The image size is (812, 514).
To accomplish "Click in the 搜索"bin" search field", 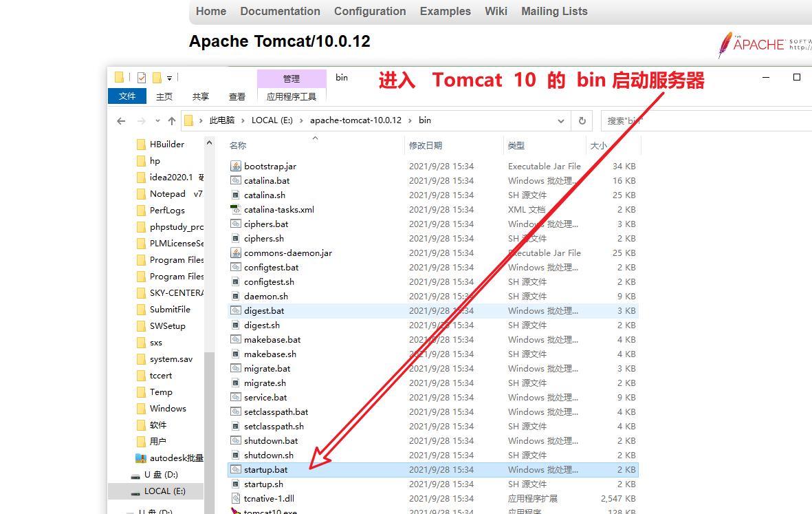I will tap(706, 120).
